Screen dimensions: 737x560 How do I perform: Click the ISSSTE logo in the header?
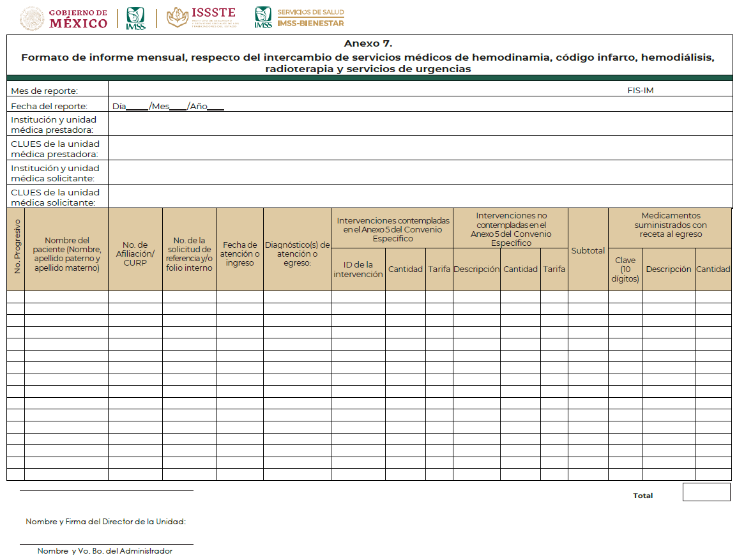202,18
